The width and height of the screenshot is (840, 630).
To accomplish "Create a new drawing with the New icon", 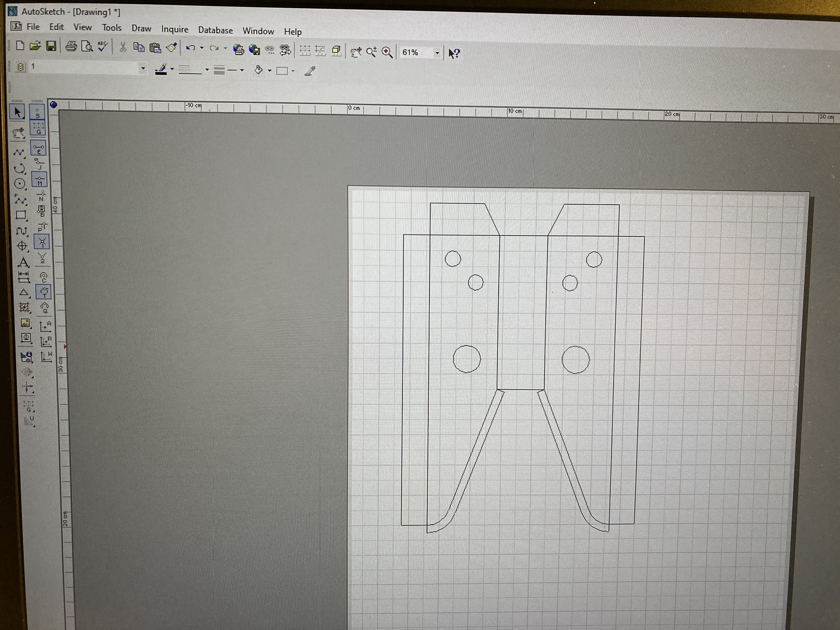I will click(19, 46).
